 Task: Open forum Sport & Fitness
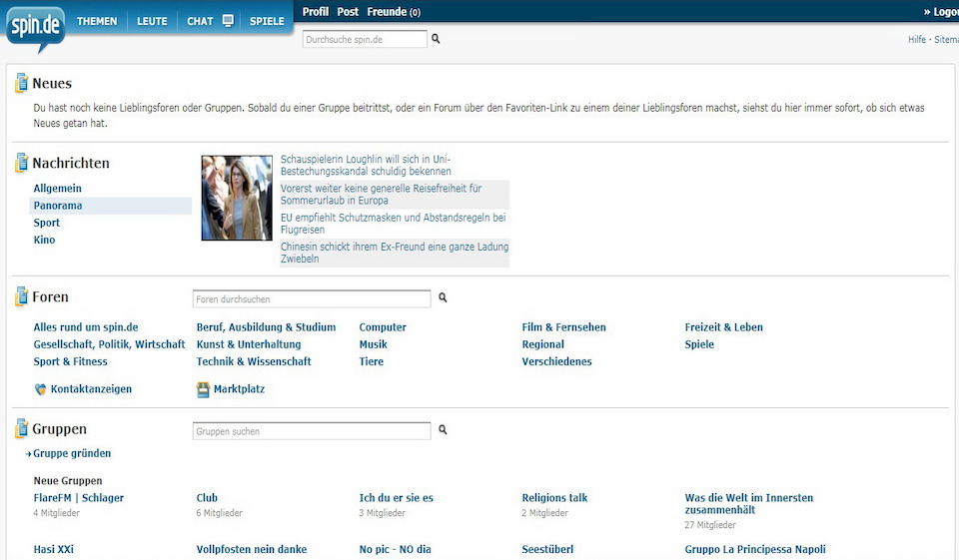click(x=70, y=361)
